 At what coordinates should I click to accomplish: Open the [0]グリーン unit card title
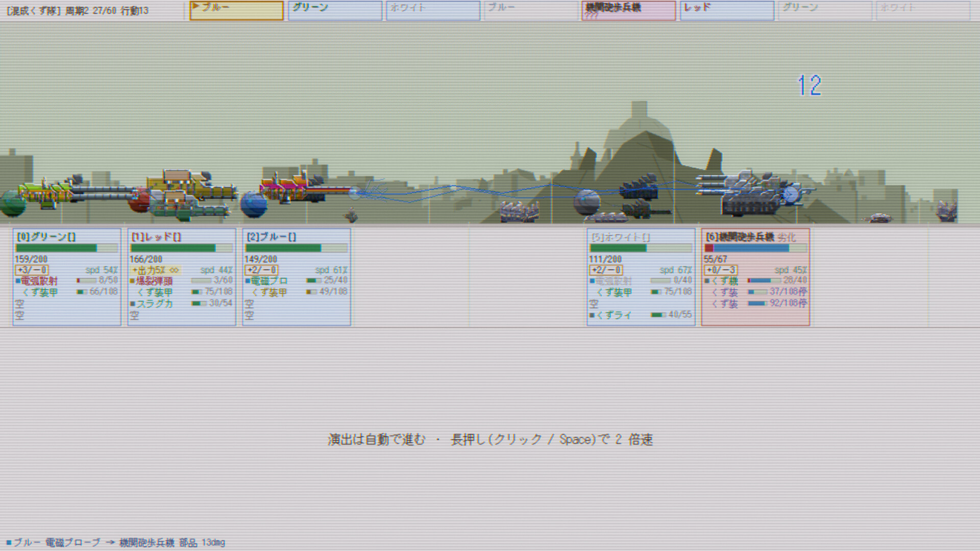[46, 237]
